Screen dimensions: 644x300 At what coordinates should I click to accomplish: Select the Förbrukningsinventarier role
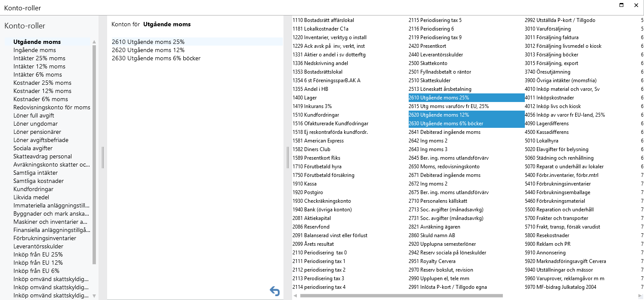point(45,238)
